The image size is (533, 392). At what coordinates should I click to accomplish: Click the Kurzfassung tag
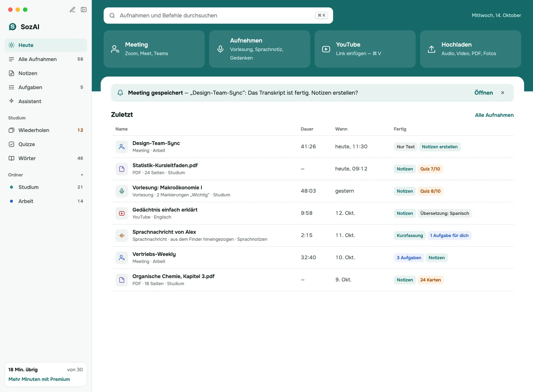[410, 236]
